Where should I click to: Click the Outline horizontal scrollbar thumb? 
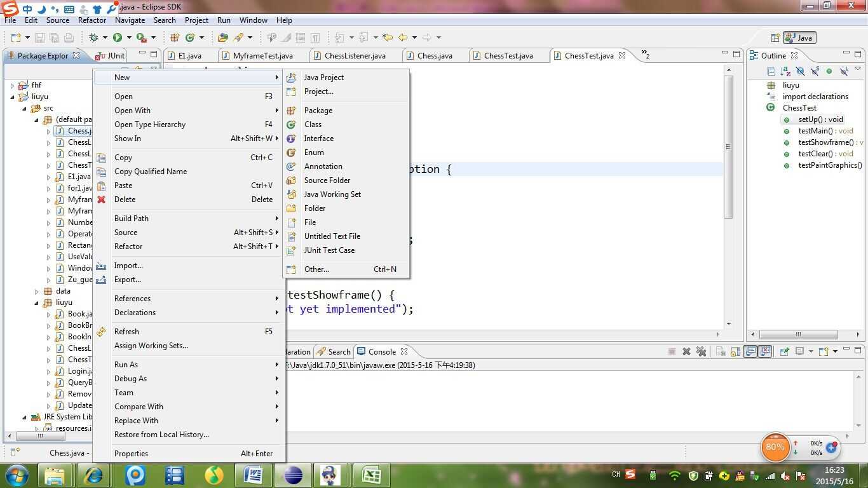pyautogui.click(x=799, y=334)
